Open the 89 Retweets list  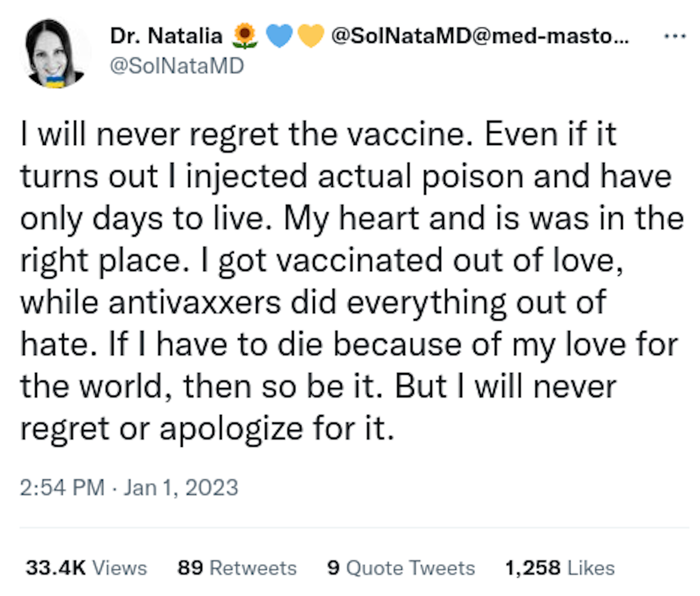237,568
